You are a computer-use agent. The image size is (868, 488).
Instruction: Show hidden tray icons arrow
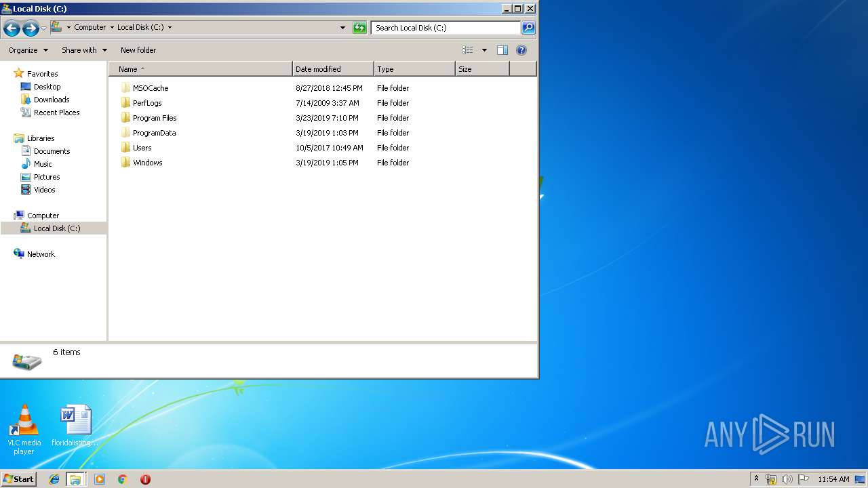[x=756, y=479]
